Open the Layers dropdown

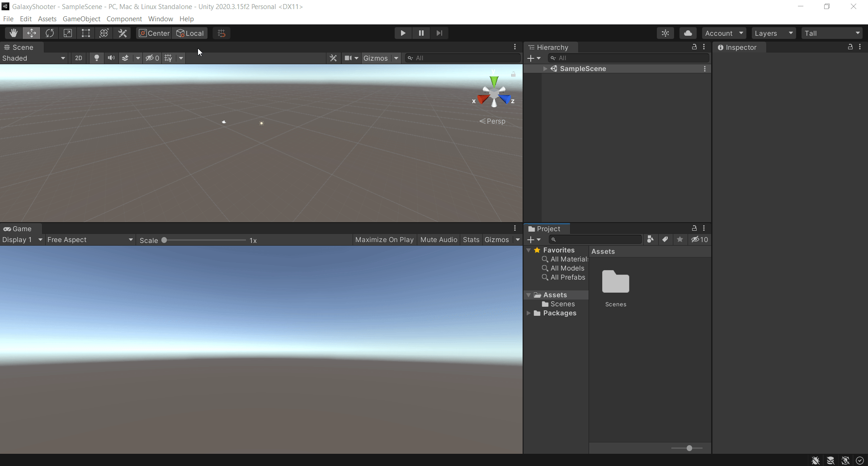774,33
